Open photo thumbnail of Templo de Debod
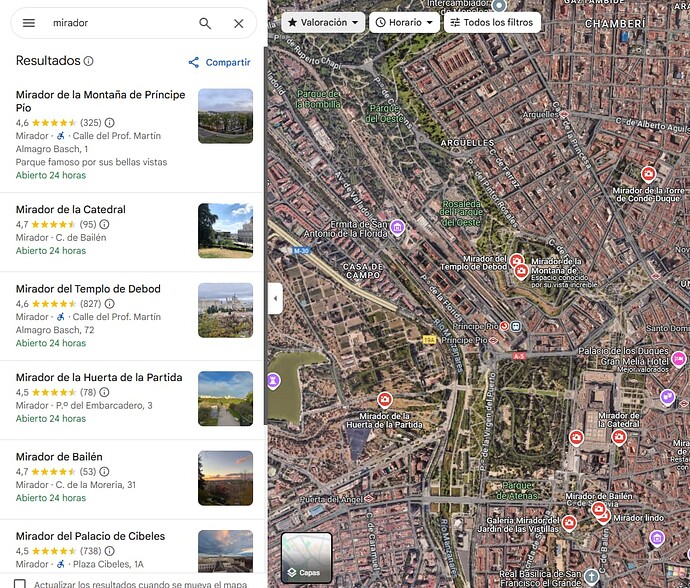Image resolution: width=690 pixels, height=588 pixels. coord(225,310)
